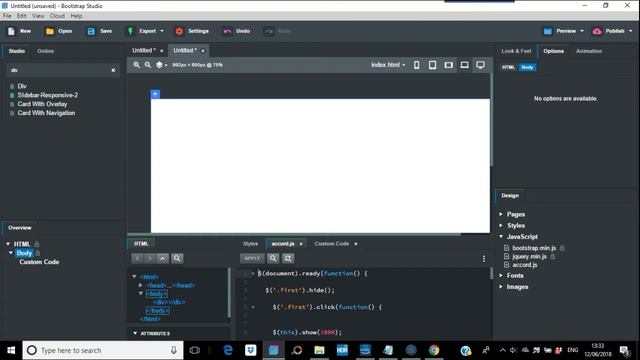
Task: Click the Publish button
Action: [609, 31]
